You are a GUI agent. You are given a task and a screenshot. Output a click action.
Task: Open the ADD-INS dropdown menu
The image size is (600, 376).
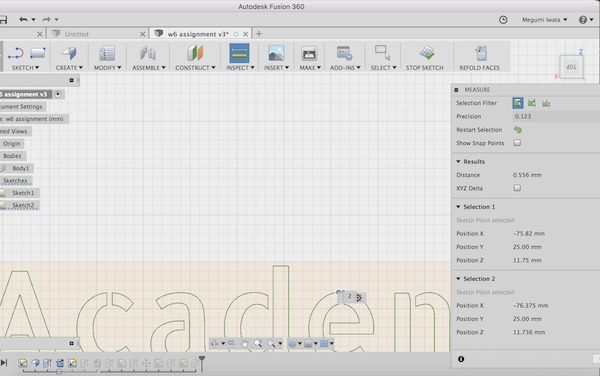pos(345,68)
